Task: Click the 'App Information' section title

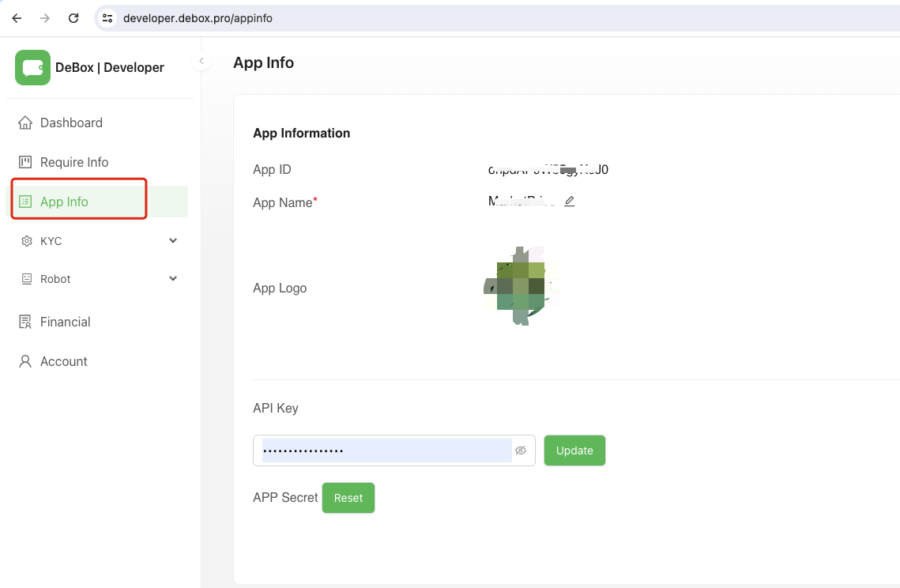Action: [301, 134]
